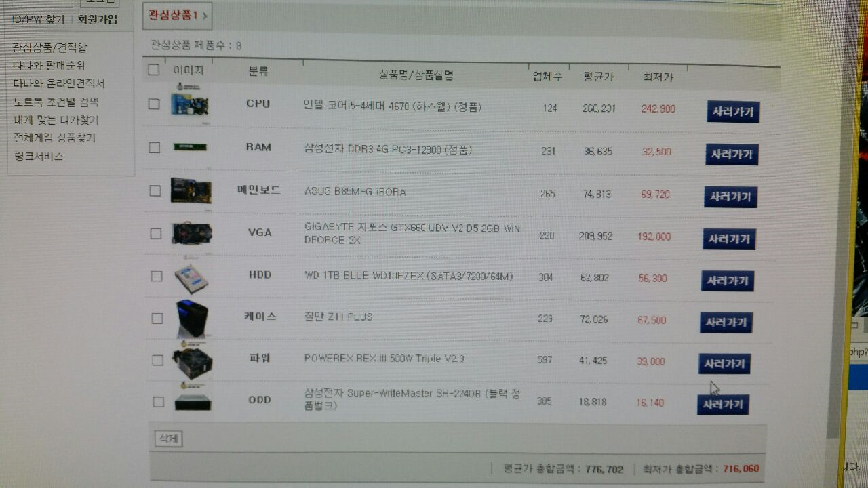Open 관심상품/견적함 in the sidebar
The height and width of the screenshot is (488, 868).
50,47
